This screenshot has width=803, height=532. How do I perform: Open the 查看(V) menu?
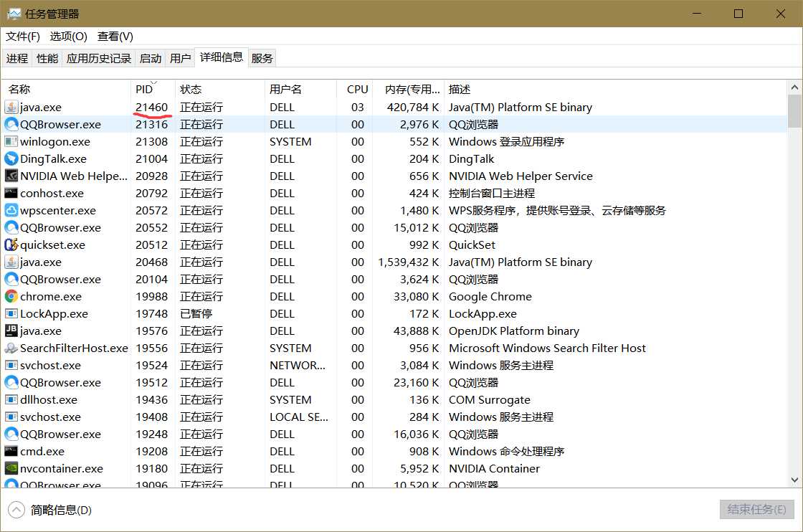(115, 37)
